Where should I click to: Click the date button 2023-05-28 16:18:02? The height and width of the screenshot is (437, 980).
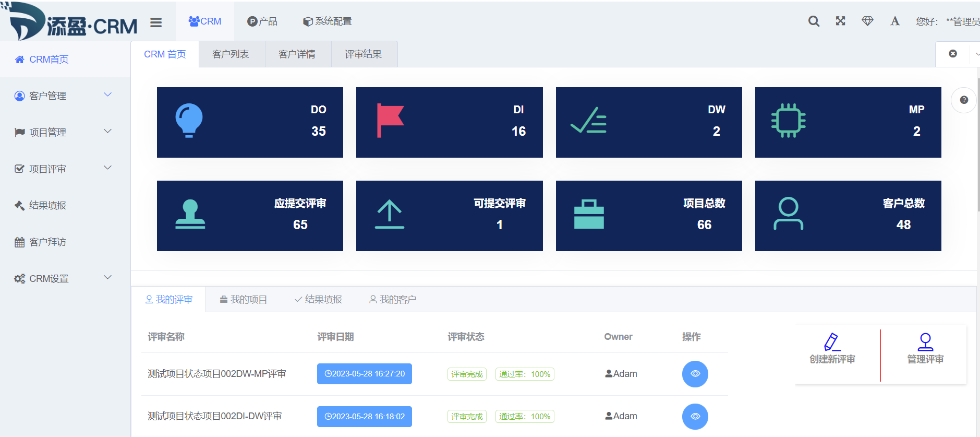click(365, 417)
